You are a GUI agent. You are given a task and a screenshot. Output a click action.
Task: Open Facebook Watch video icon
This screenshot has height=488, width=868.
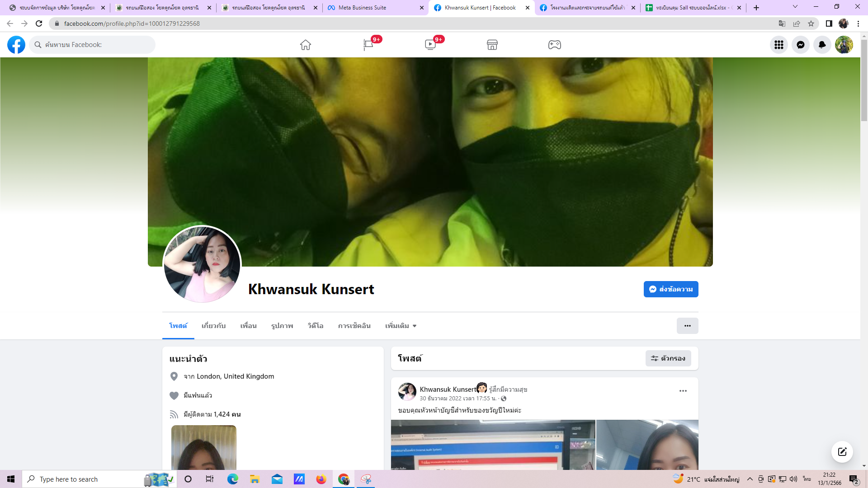click(x=430, y=45)
